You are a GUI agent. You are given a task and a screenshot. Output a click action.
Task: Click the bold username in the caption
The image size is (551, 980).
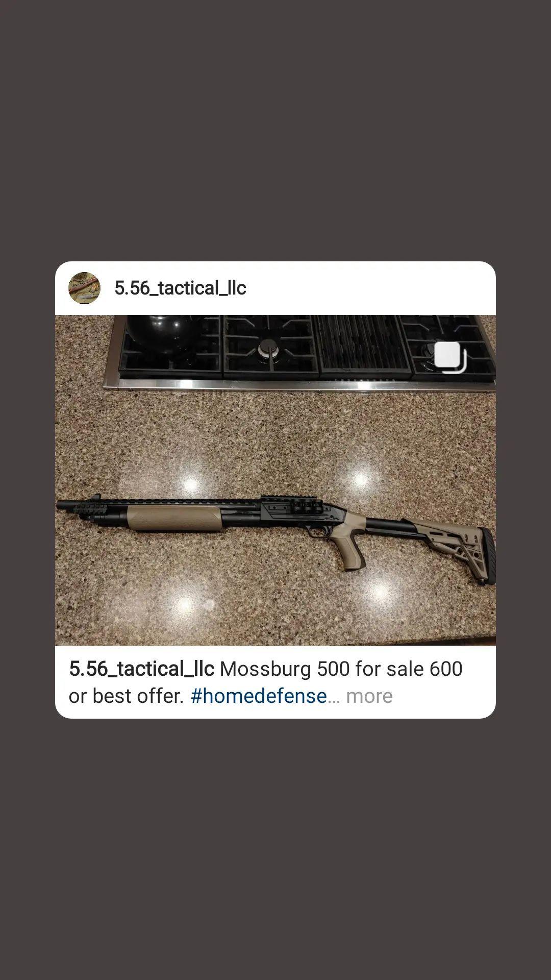pos(141,669)
